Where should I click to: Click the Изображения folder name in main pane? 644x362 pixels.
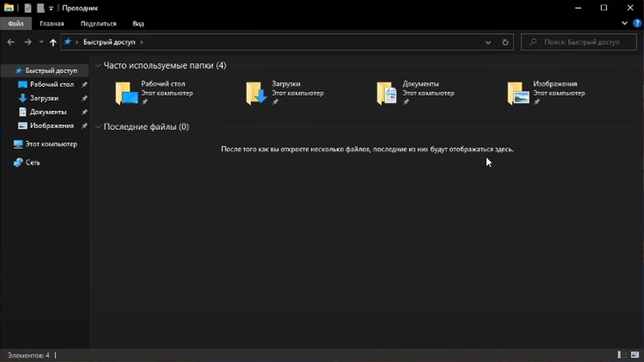click(x=555, y=83)
